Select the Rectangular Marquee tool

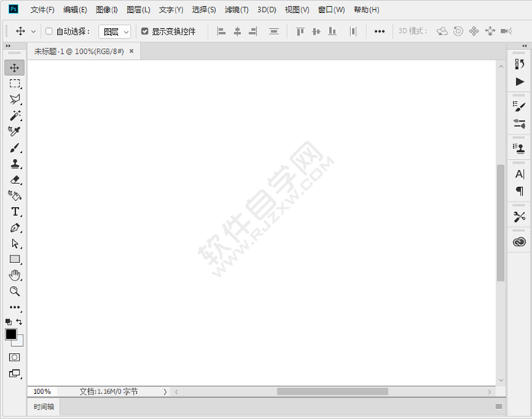click(14, 84)
